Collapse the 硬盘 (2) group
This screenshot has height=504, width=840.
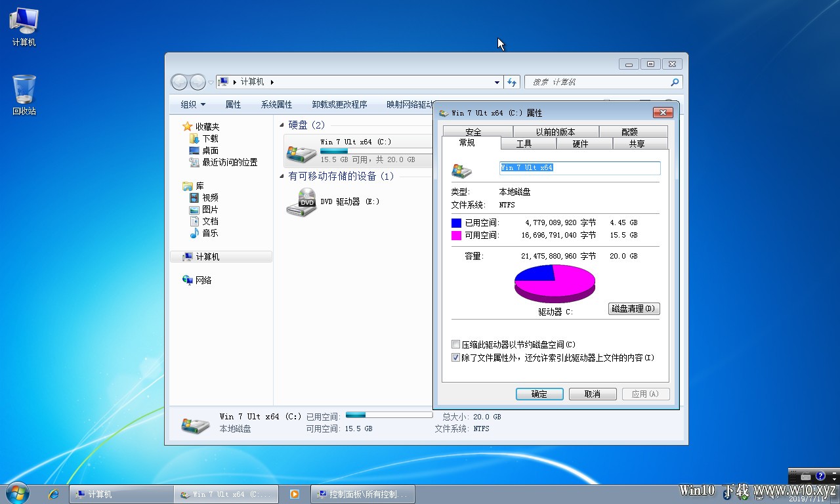pos(282,125)
